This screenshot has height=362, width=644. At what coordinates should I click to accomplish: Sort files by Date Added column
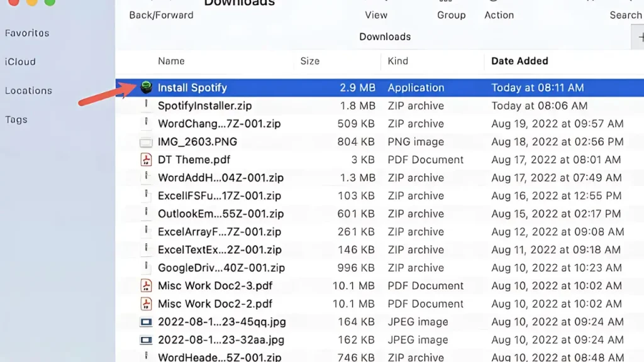pos(519,61)
